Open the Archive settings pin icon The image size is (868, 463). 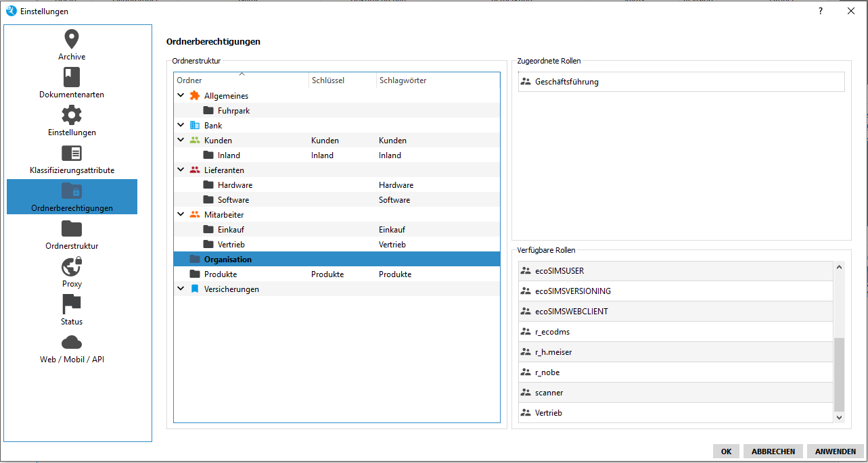coord(72,39)
